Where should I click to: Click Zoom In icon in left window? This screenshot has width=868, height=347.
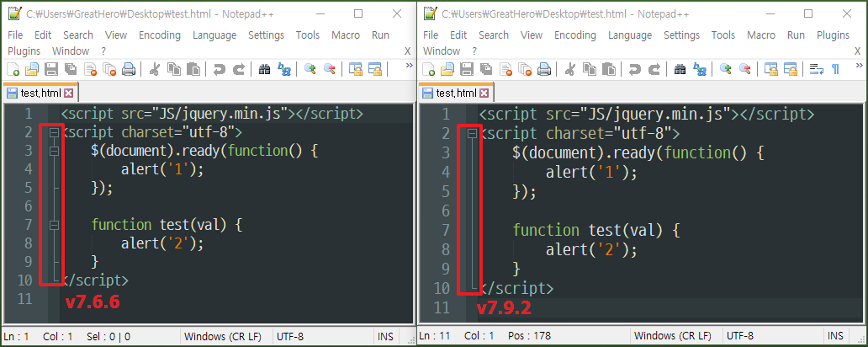[310, 69]
